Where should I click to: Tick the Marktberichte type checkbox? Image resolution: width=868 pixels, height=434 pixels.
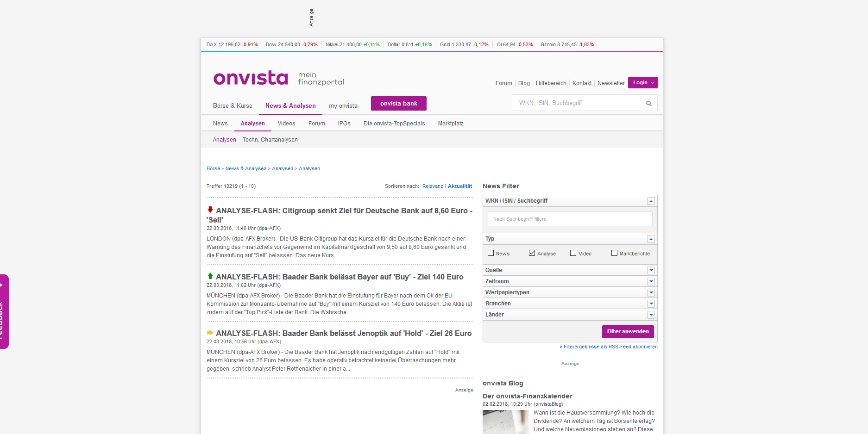615,253
